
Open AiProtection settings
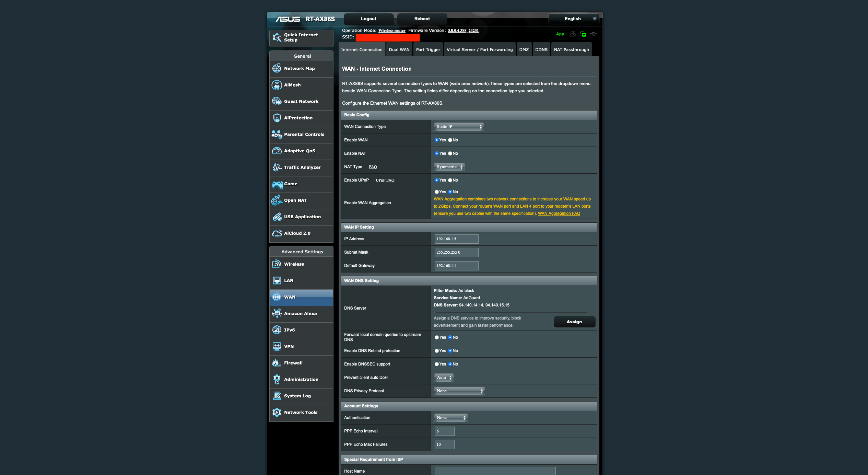[x=298, y=118]
